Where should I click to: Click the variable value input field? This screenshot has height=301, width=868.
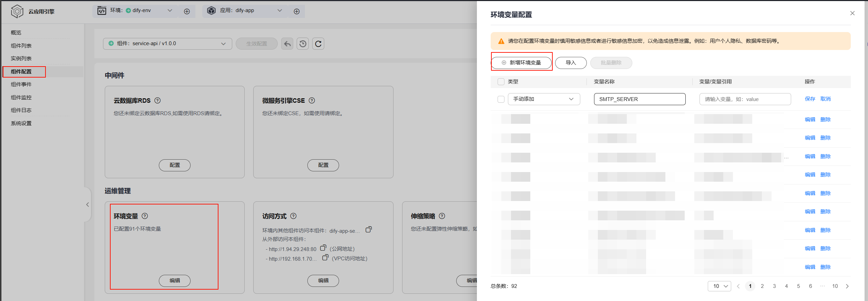745,99
